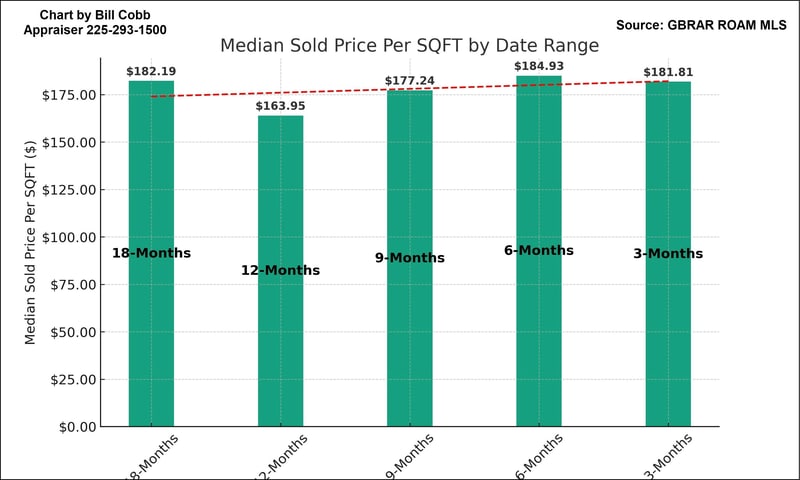Select the $125.00 y-axis tick label
This screenshot has height=480, width=800.
[69, 190]
